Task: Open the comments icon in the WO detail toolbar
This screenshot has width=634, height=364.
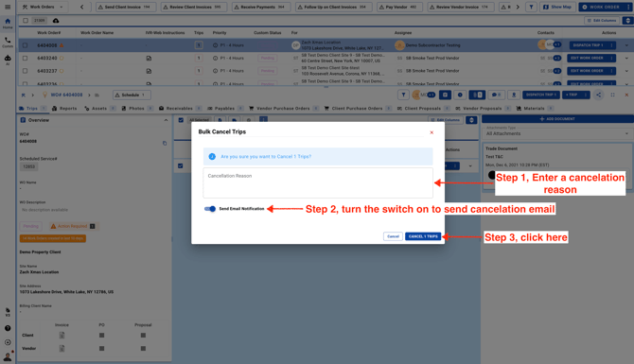Action: click(496, 95)
